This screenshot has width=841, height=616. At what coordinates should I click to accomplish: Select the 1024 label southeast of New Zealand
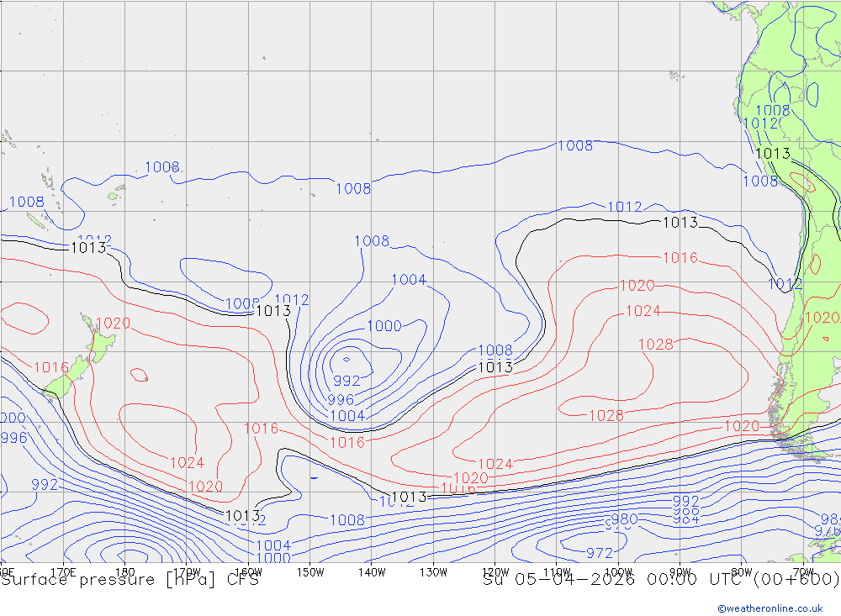click(x=187, y=462)
